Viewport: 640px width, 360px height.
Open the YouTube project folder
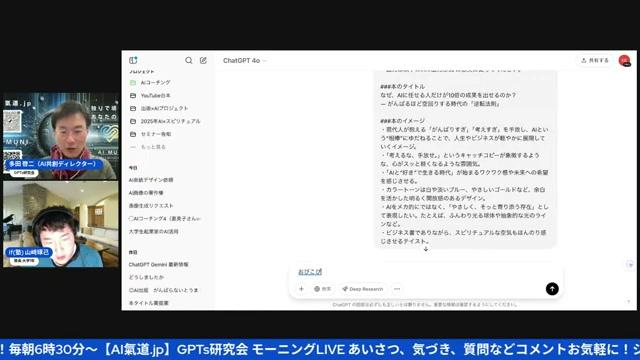pos(156,96)
